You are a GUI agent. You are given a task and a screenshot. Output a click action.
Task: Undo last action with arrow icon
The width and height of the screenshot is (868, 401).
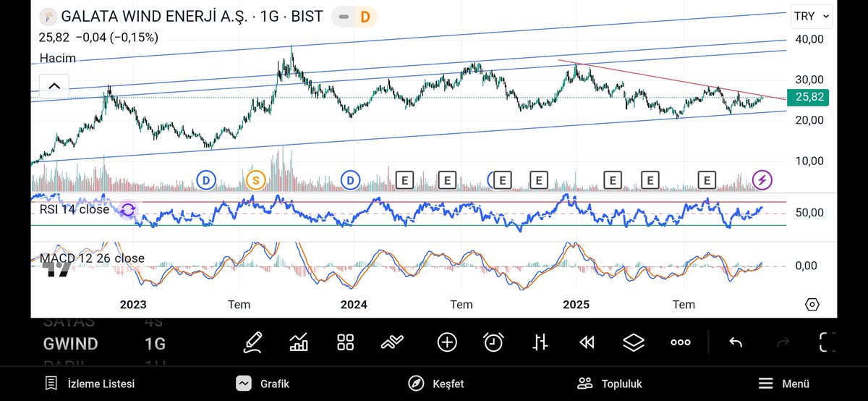[x=736, y=342]
